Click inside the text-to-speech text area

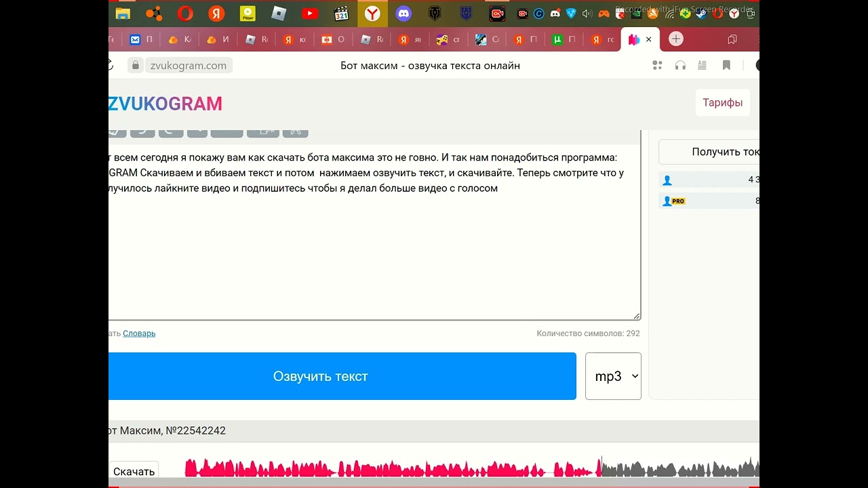coord(374,232)
